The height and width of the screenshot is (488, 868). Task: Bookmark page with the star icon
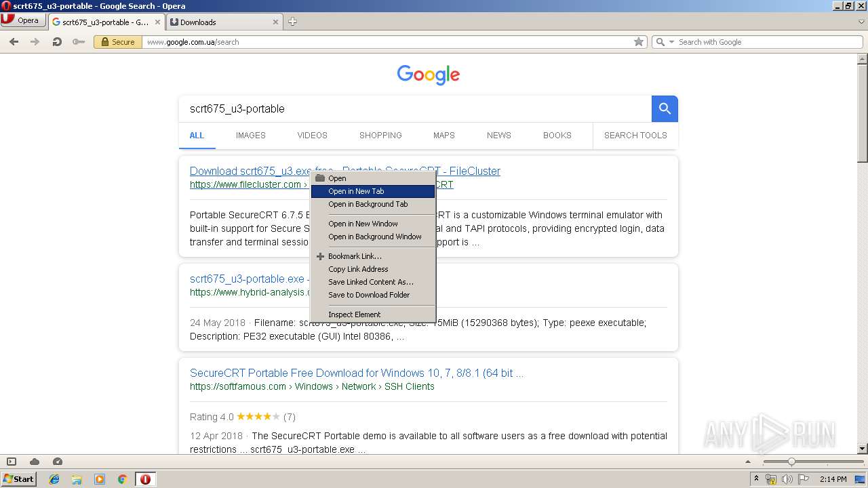pos(638,42)
